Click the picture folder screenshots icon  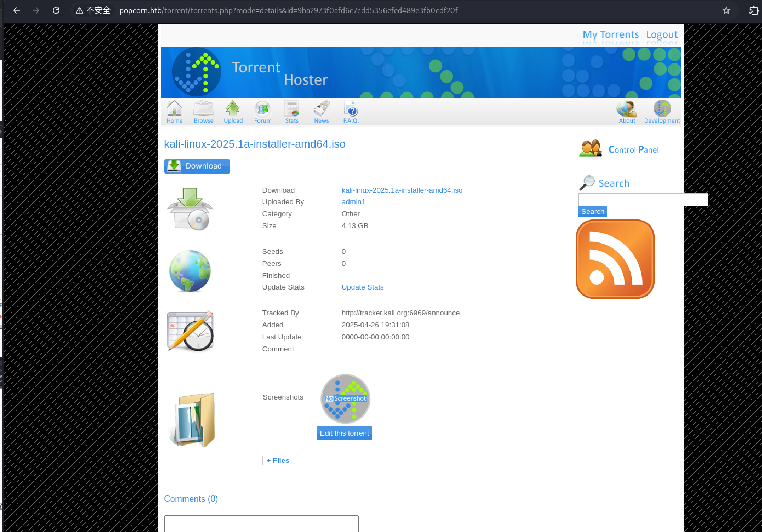pos(192,420)
